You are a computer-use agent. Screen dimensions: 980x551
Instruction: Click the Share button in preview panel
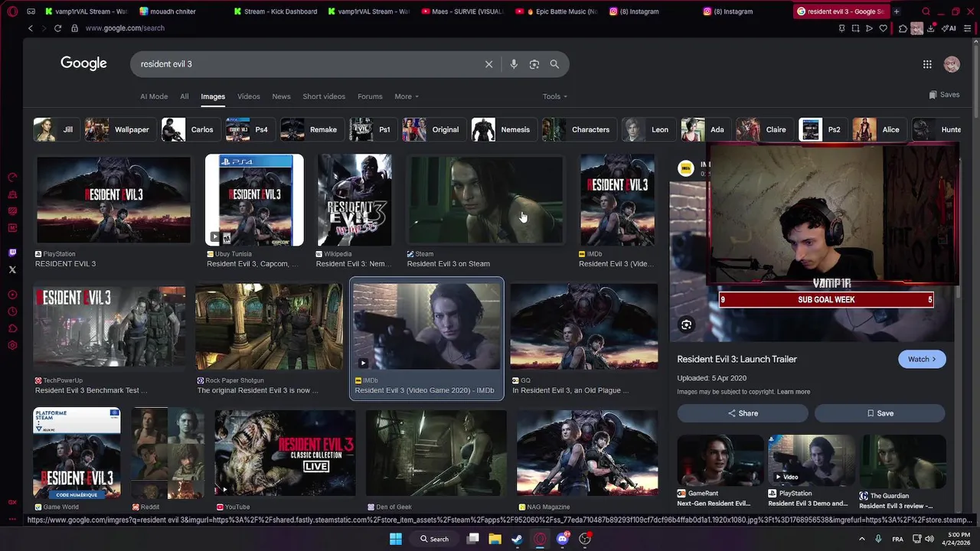(x=743, y=413)
